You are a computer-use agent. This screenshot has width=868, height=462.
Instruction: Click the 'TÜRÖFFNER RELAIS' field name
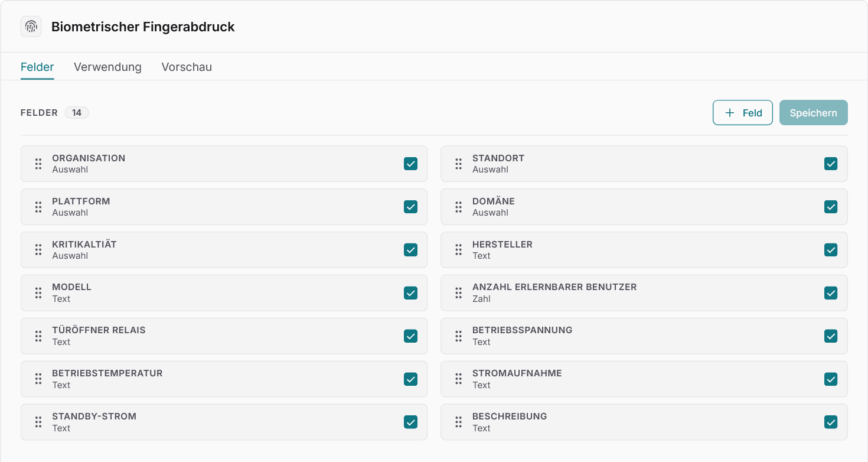[x=99, y=330]
